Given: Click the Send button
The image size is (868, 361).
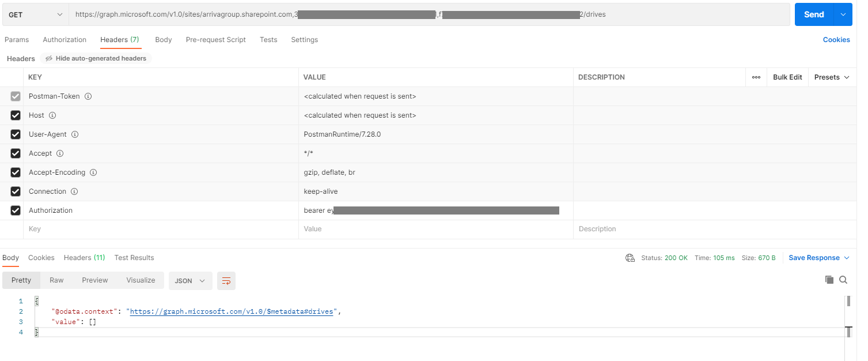Looking at the screenshot, I should [814, 14].
